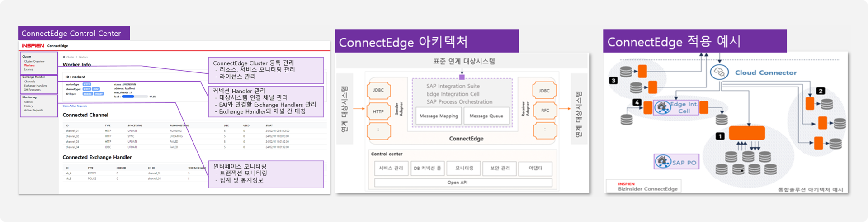This screenshot has height=222, width=868.
Task: Select xh_B row in Connected Exchange Handler
Action: (x=136, y=179)
